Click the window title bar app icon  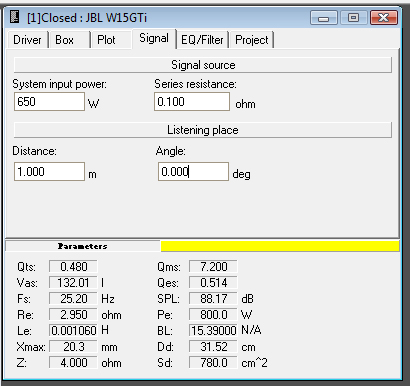click(14, 17)
